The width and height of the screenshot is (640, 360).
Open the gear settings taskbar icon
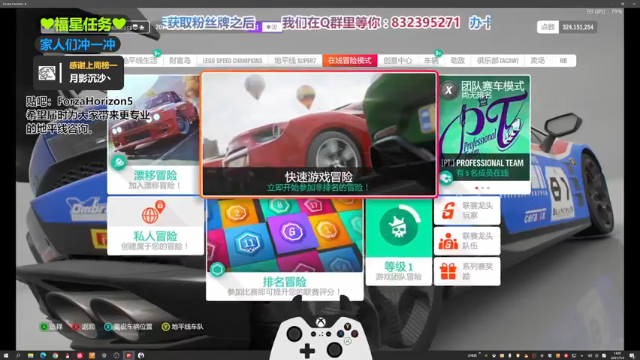click(104, 356)
